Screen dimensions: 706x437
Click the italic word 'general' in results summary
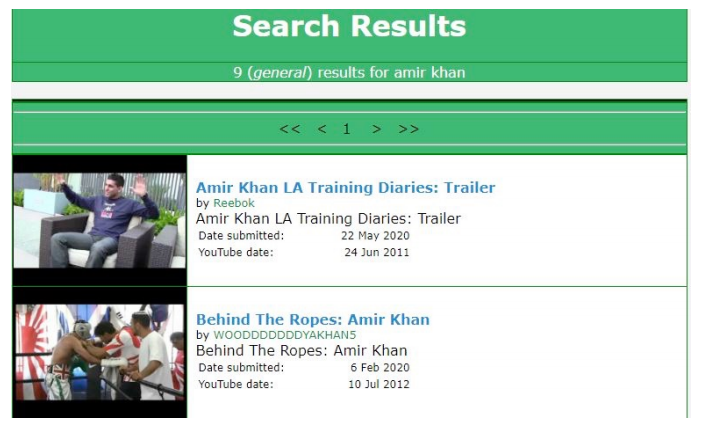click(280, 72)
